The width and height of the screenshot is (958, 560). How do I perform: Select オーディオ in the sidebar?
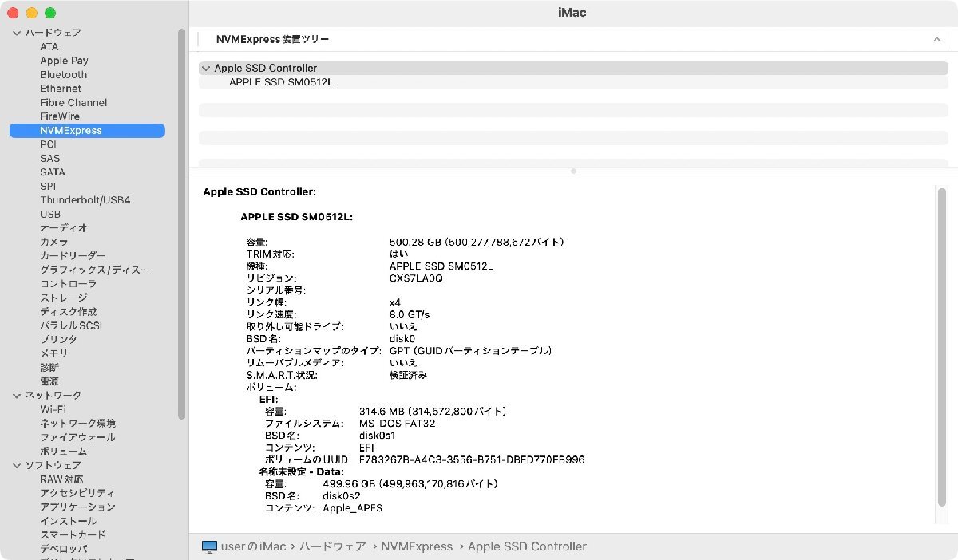pos(63,228)
